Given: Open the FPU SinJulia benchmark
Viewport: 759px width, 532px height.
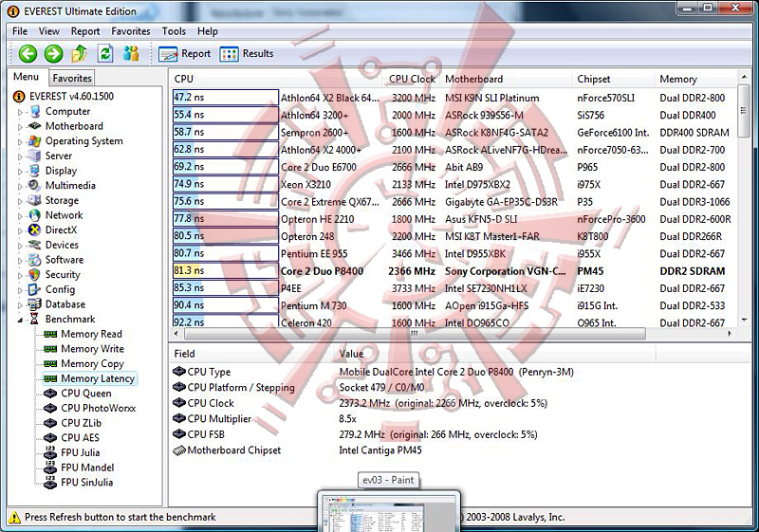Looking at the screenshot, I should (86, 483).
